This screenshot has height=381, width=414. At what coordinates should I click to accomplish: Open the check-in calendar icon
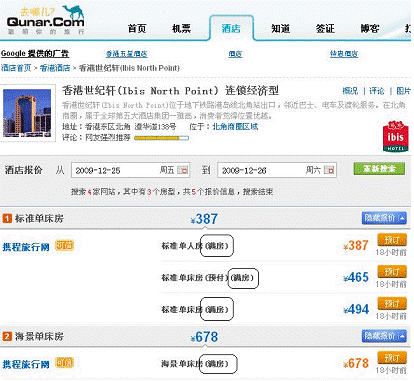pyautogui.click(x=183, y=170)
